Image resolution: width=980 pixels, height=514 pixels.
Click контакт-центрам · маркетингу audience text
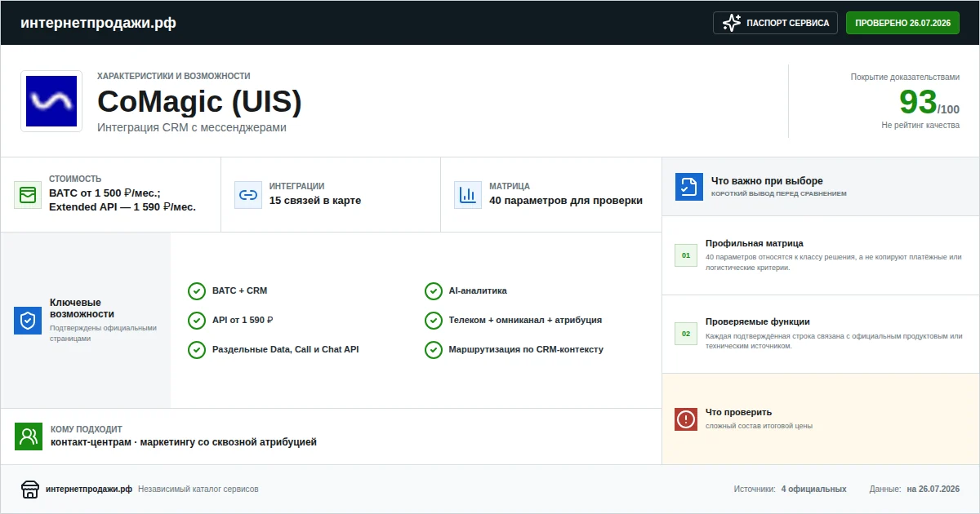point(184,442)
